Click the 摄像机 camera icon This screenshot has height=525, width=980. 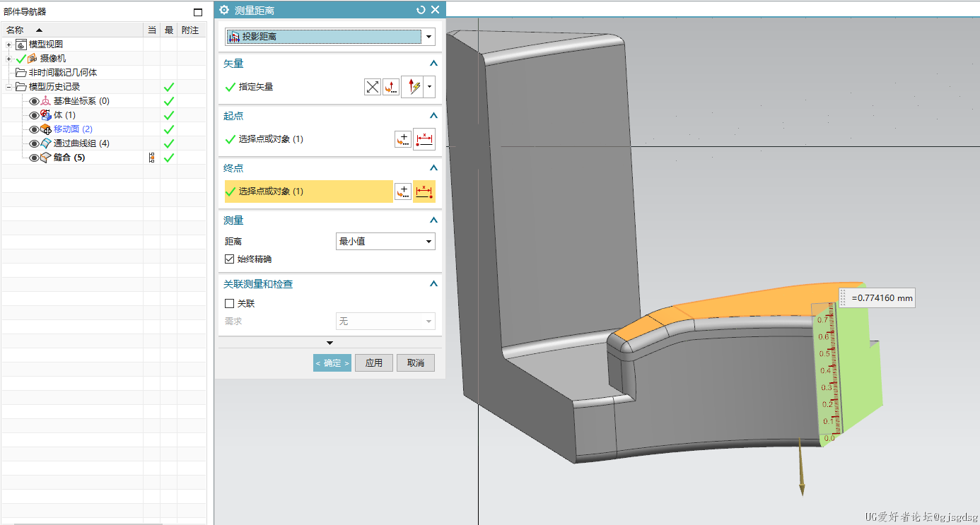click(33, 59)
